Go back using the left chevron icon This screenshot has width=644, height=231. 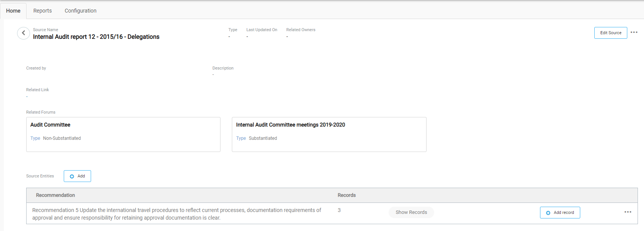point(24,33)
